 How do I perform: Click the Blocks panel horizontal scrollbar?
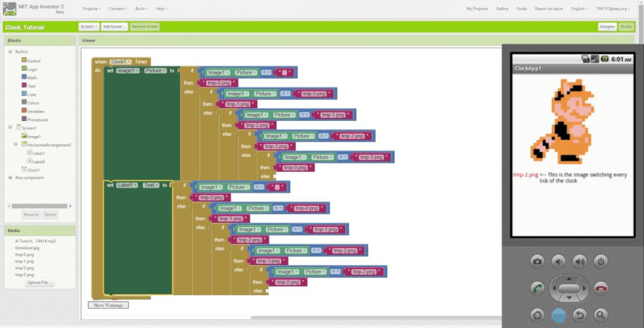tap(40, 206)
